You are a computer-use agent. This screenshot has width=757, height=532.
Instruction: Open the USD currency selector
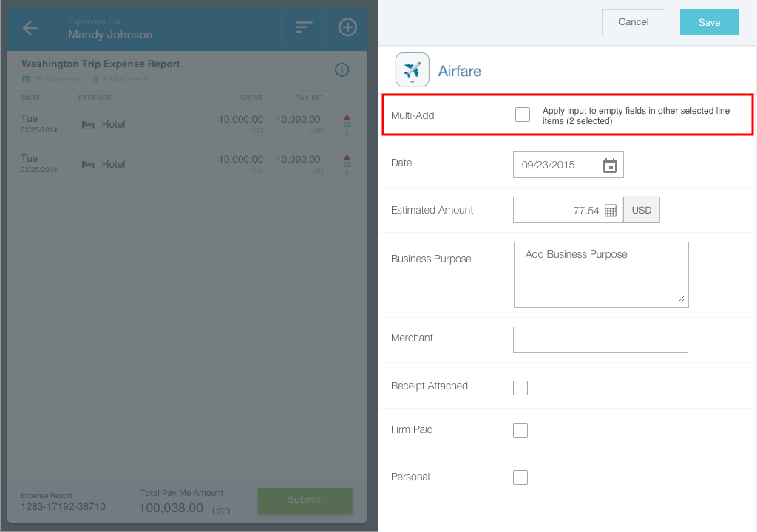pos(642,211)
